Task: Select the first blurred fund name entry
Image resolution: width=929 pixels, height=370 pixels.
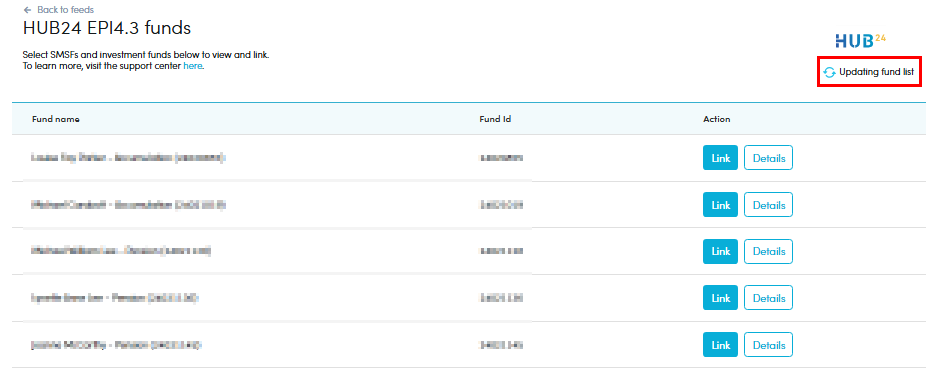Action: (127, 158)
